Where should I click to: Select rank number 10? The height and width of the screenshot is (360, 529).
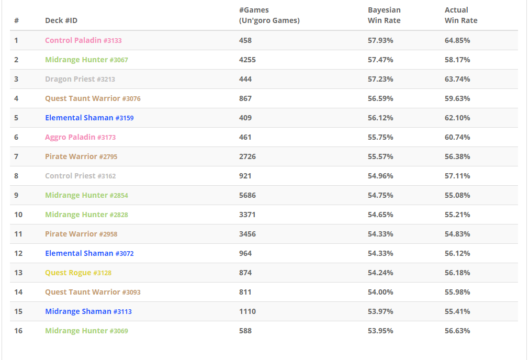click(18, 215)
